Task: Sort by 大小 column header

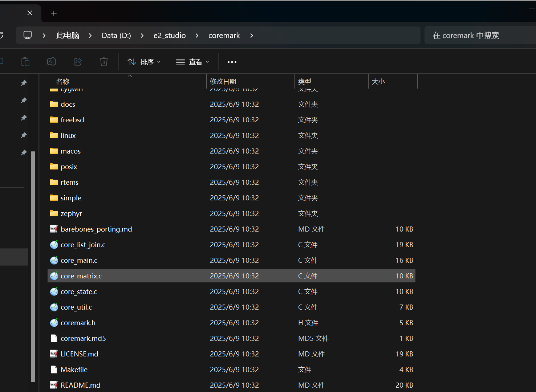Action: (378, 82)
